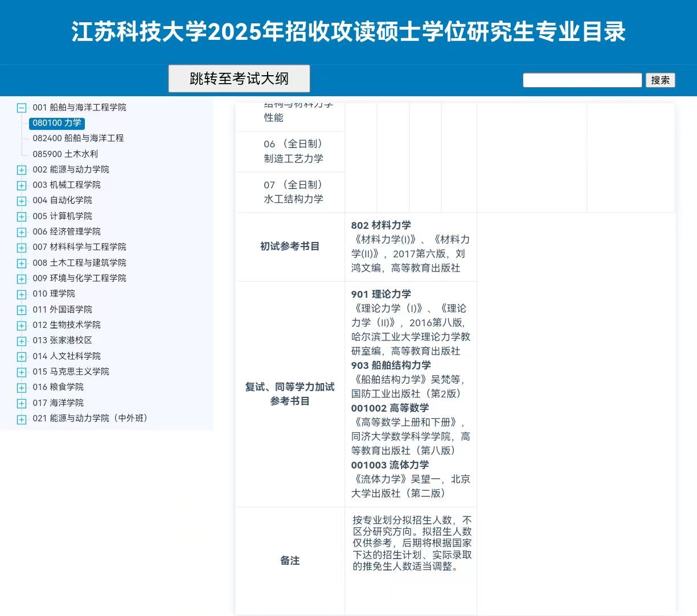Expand the 008 土木工程与建筑学院 node
Image resolution: width=697 pixels, height=616 pixels.
22,263
